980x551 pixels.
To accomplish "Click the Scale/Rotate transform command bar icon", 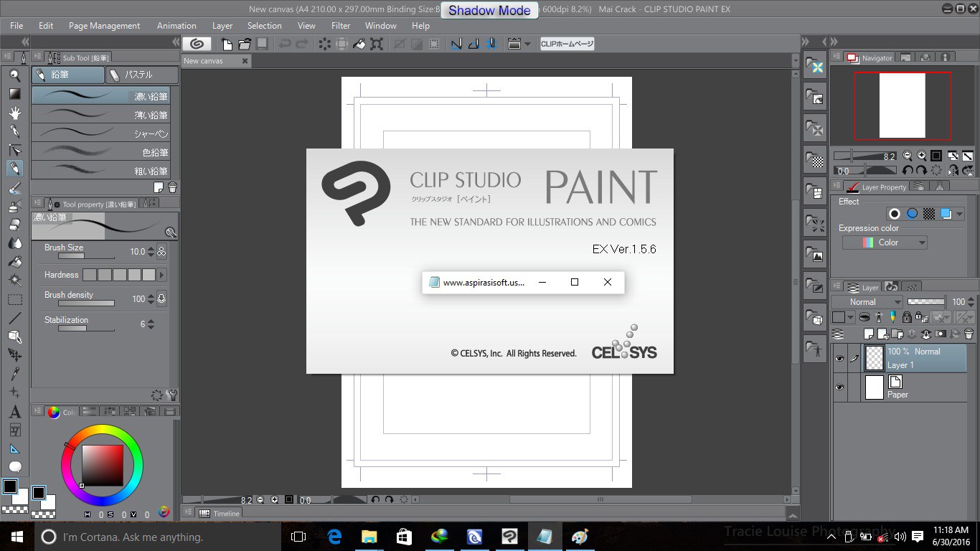I will (377, 44).
